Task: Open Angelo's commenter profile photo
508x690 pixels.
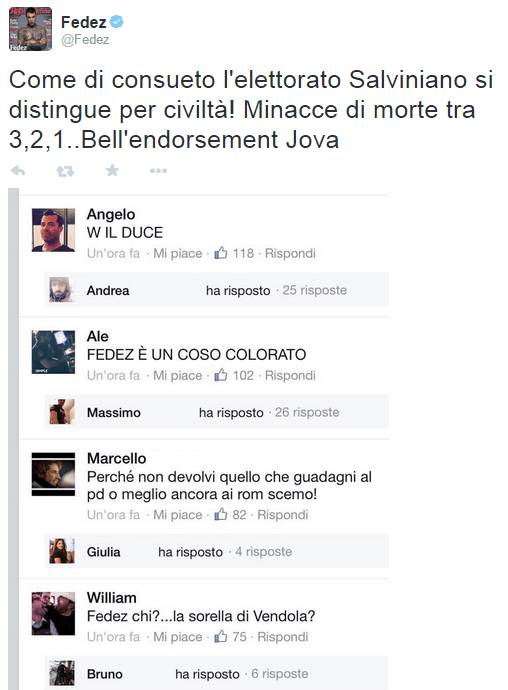Action: click(x=53, y=230)
